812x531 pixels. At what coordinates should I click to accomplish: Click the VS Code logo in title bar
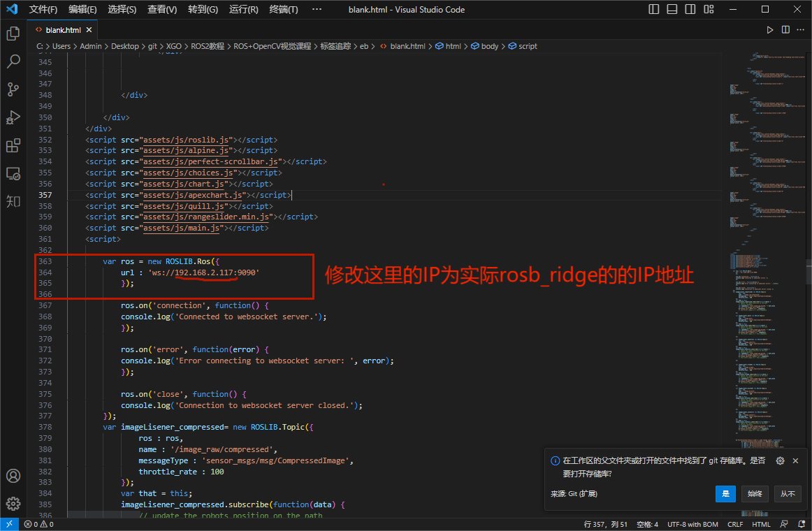(x=11, y=9)
